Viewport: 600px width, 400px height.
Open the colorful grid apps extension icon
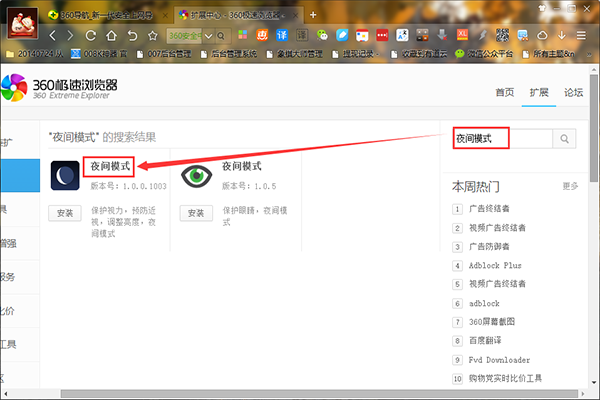coord(243,35)
